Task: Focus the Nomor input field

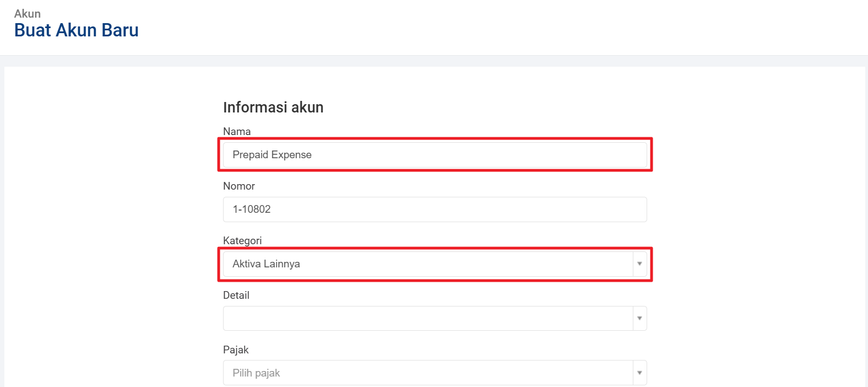Action: tap(435, 209)
